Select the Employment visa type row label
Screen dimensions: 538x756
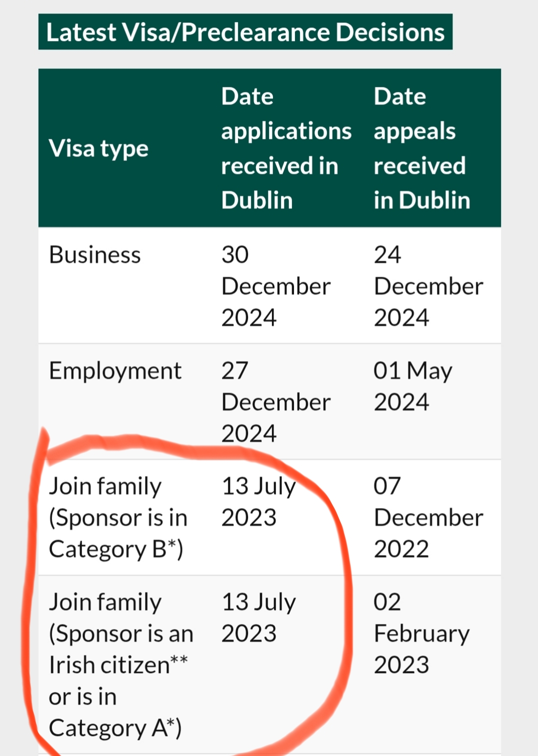(x=115, y=371)
